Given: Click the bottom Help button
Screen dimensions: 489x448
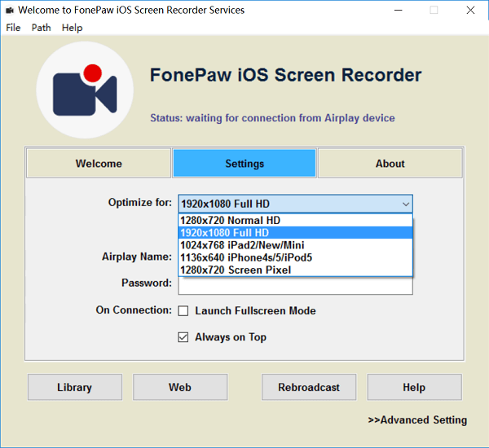Looking at the screenshot, I should click(415, 387).
